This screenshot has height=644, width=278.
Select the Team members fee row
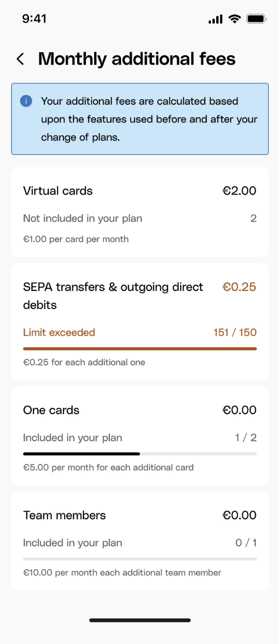pyautogui.click(x=140, y=541)
